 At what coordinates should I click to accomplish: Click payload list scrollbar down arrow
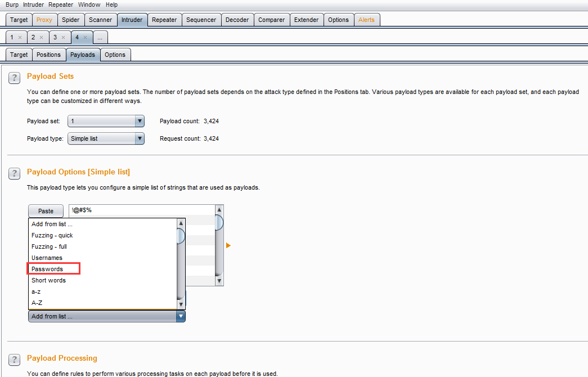[219, 281]
